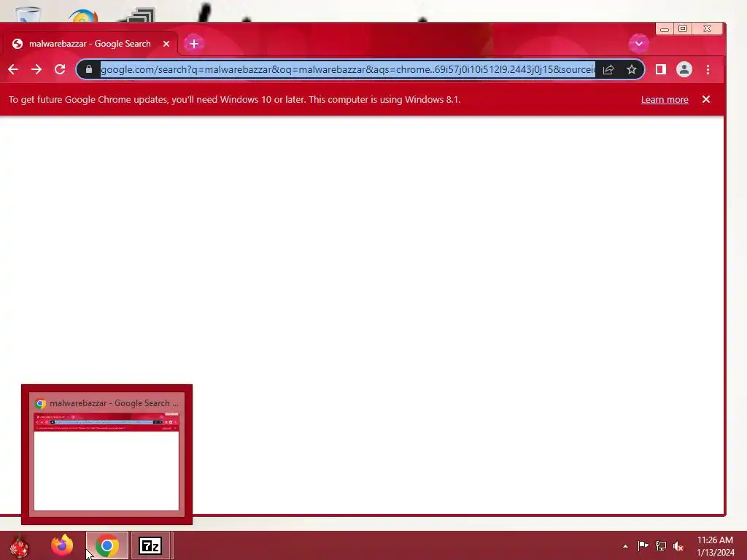This screenshot has width=747, height=560.
Task: Bookmark this tab with the star icon
Action: pyautogui.click(x=632, y=69)
